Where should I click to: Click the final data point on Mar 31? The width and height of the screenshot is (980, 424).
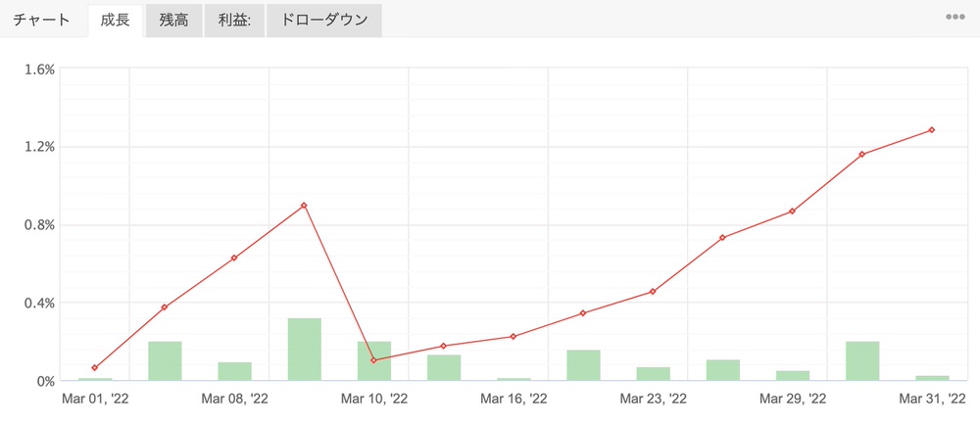tap(932, 129)
